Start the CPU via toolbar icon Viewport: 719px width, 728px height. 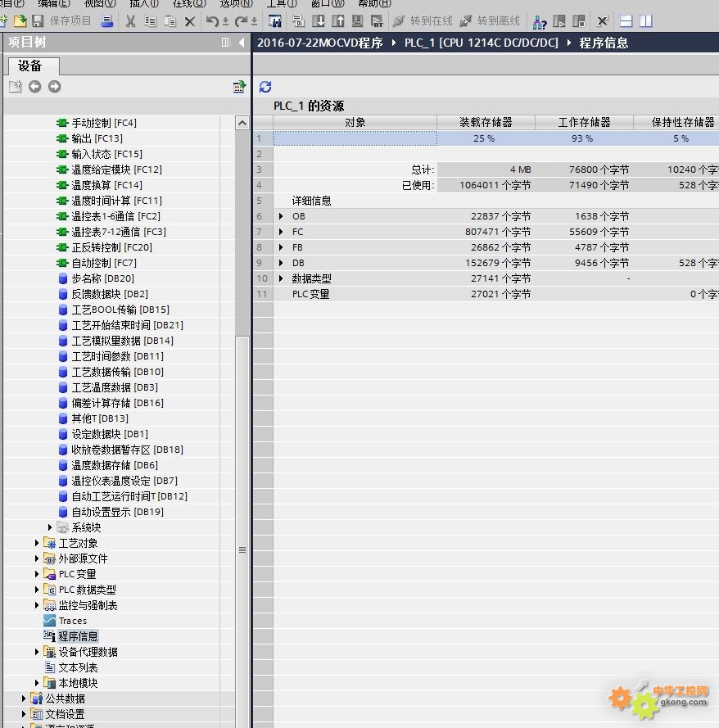pos(558,21)
